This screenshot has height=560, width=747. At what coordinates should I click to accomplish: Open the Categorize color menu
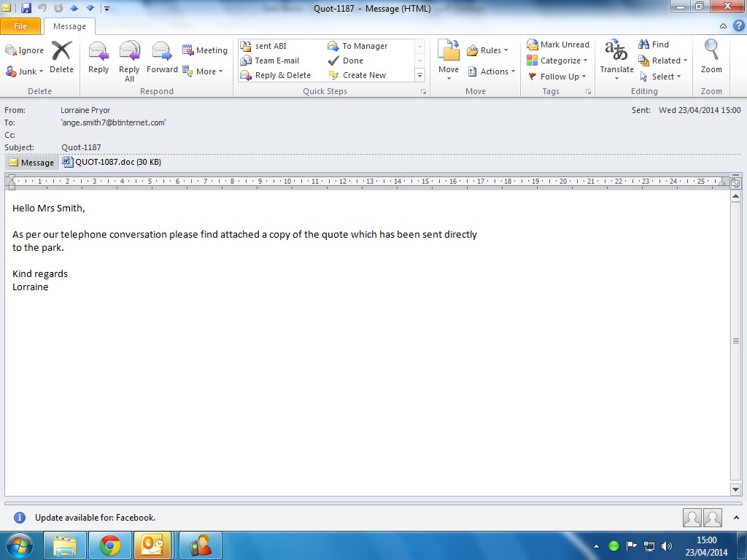coord(557,61)
